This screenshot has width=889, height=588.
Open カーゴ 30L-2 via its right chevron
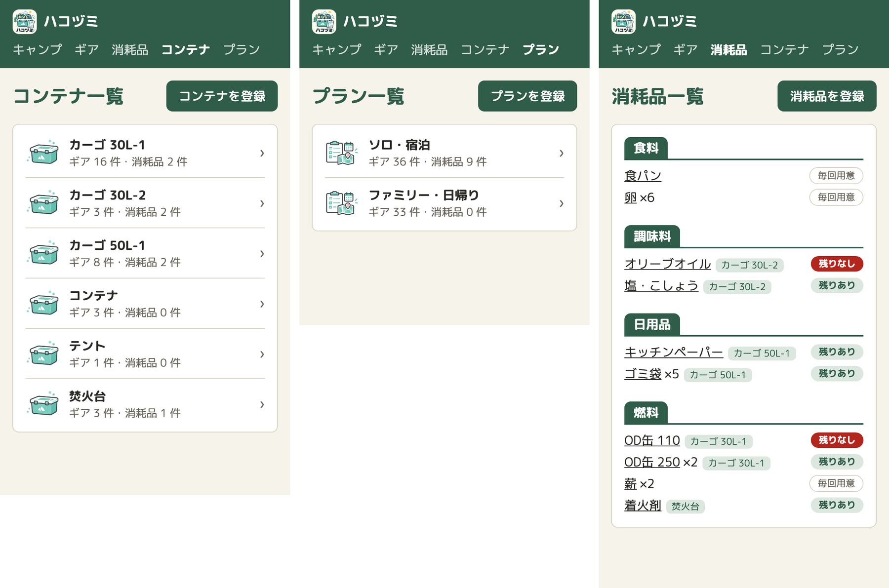click(262, 203)
